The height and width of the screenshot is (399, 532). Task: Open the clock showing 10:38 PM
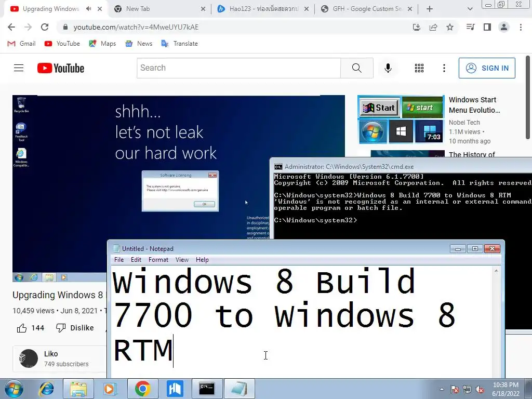[506, 389]
